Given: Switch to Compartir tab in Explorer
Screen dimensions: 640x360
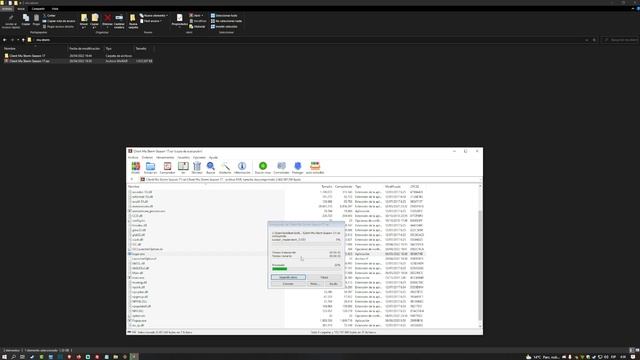Looking at the screenshot, I should [x=38, y=9].
